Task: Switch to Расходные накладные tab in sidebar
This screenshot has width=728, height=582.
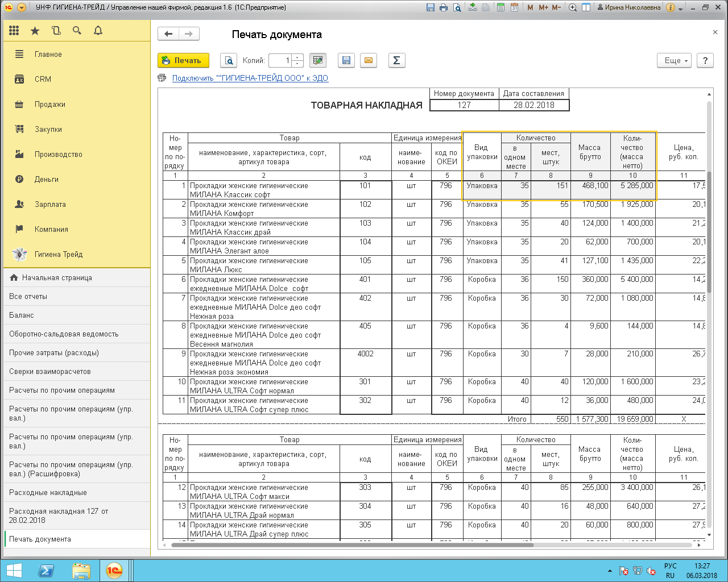Action: coord(48,493)
